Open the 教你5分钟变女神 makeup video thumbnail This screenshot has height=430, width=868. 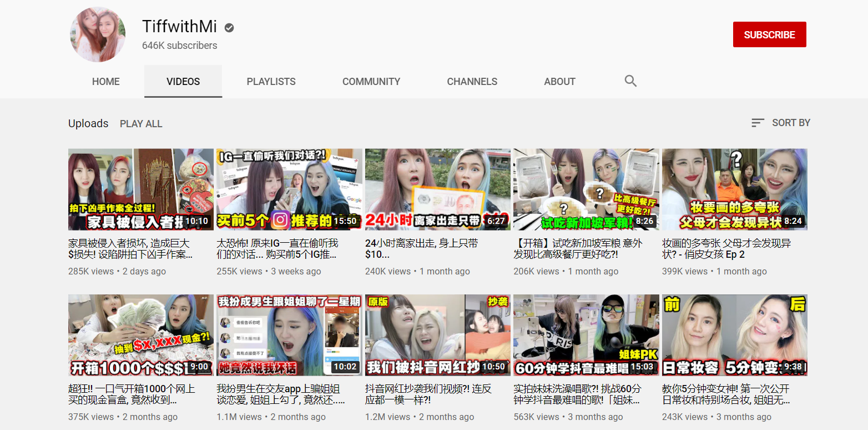(x=735, y=335)
